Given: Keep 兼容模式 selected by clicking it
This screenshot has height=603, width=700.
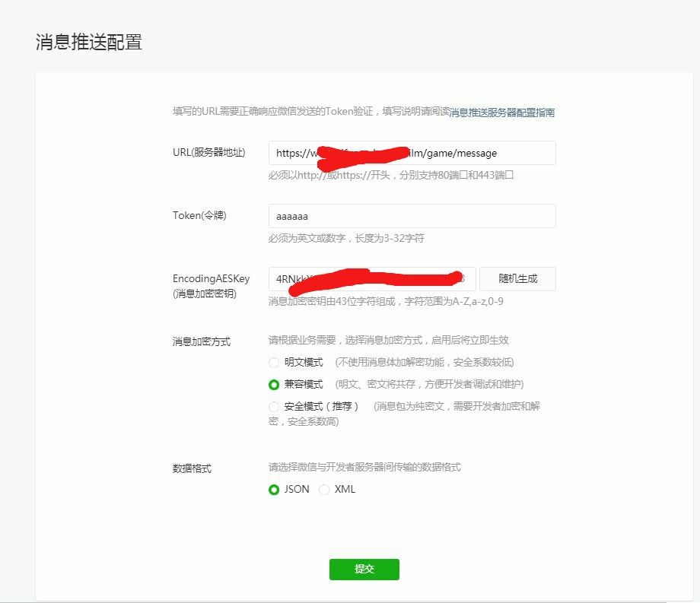Looking at the screenshot, I should click(274, 385).
